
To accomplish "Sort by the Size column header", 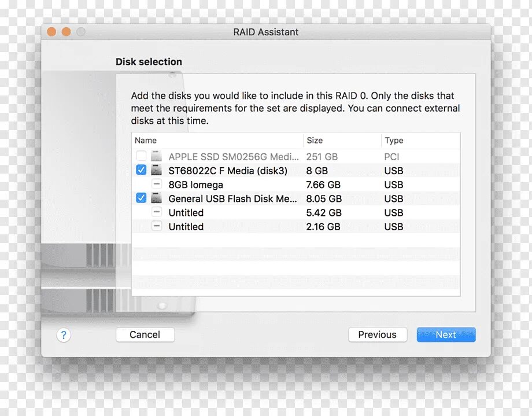I will coord(342,141).
